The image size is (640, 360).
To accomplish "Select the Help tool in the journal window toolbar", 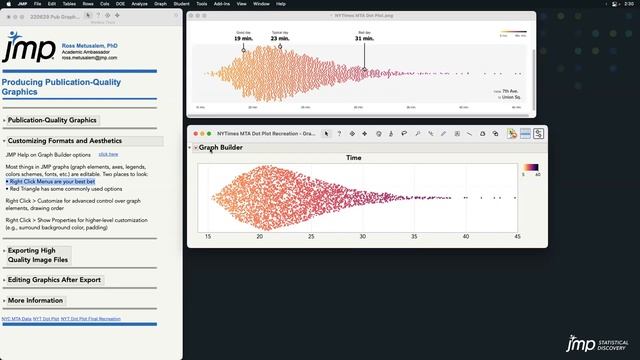I will coord(98,16).
